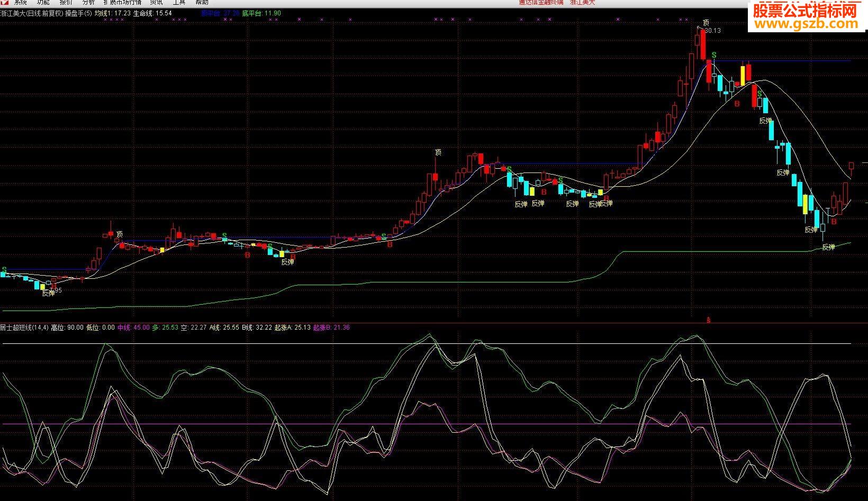
Task: Open the 报价 menu
Action: pyautogui.click(x=66, y=2)
